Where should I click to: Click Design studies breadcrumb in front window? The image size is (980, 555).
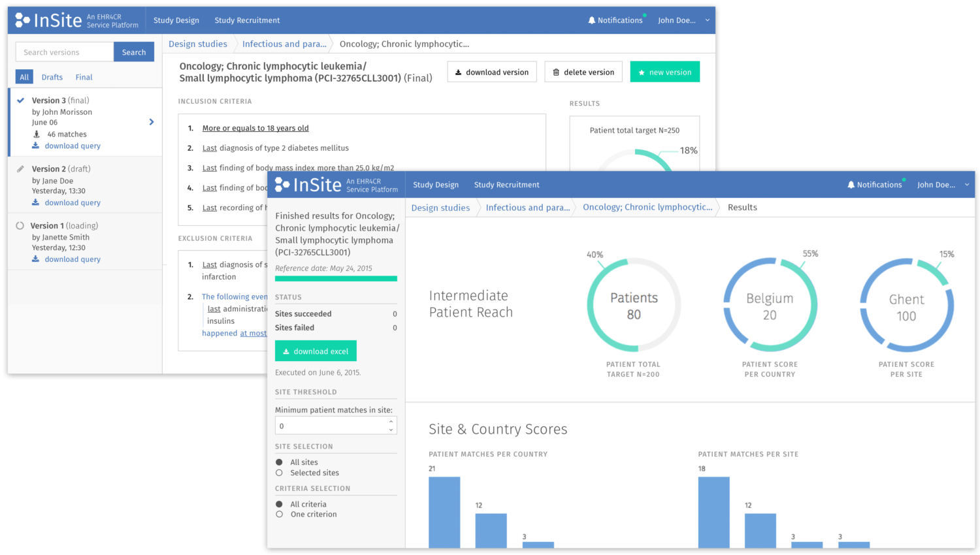coord(440,208)
